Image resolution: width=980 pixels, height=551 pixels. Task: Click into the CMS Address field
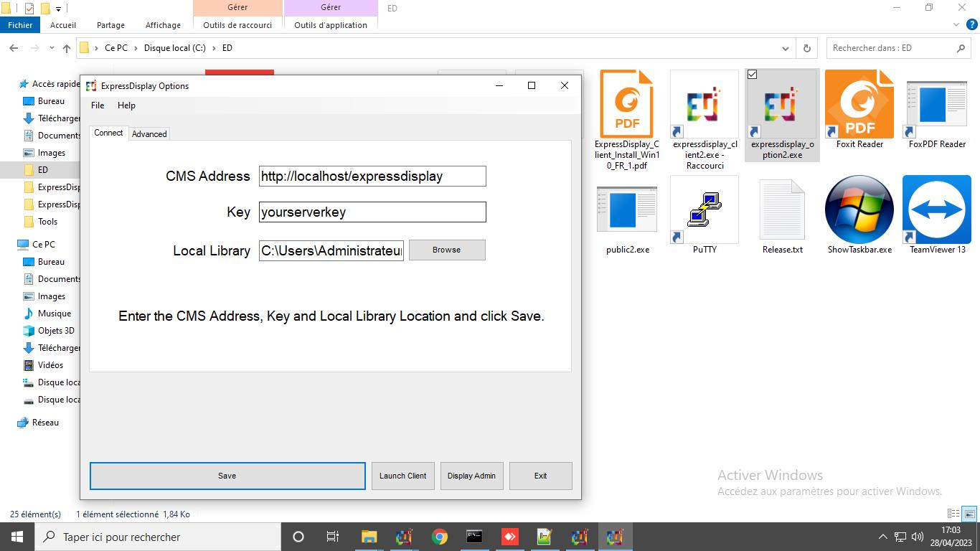[372, 176]
